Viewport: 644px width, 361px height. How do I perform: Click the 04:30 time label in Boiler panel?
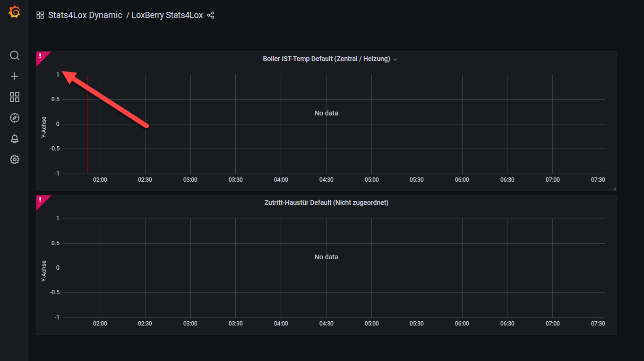(x=326, y=180)
